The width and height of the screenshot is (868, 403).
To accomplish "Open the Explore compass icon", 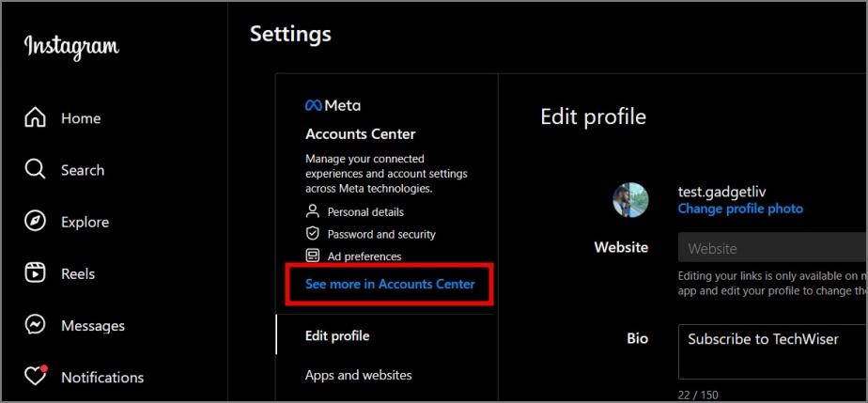I will [36, 222].
